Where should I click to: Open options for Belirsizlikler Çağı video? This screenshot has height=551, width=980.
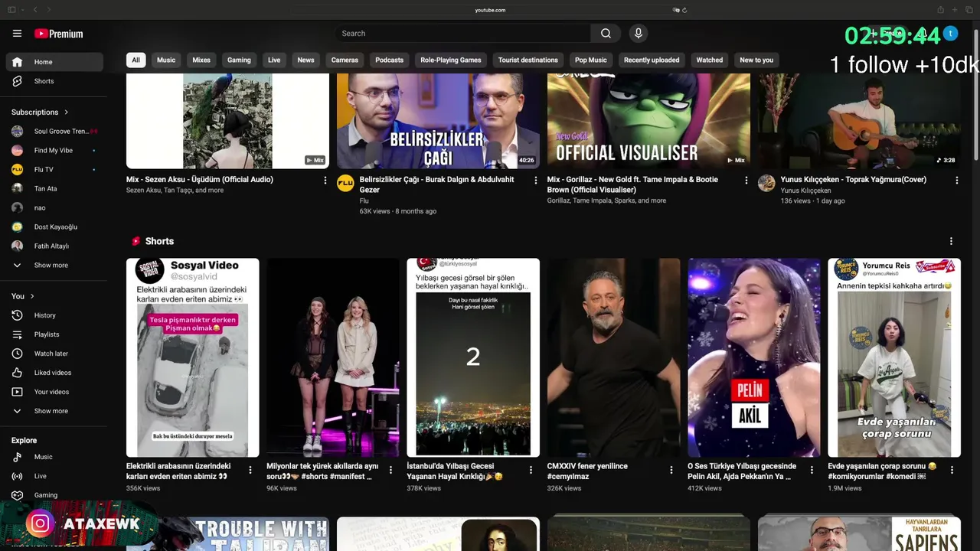point(535,181)
